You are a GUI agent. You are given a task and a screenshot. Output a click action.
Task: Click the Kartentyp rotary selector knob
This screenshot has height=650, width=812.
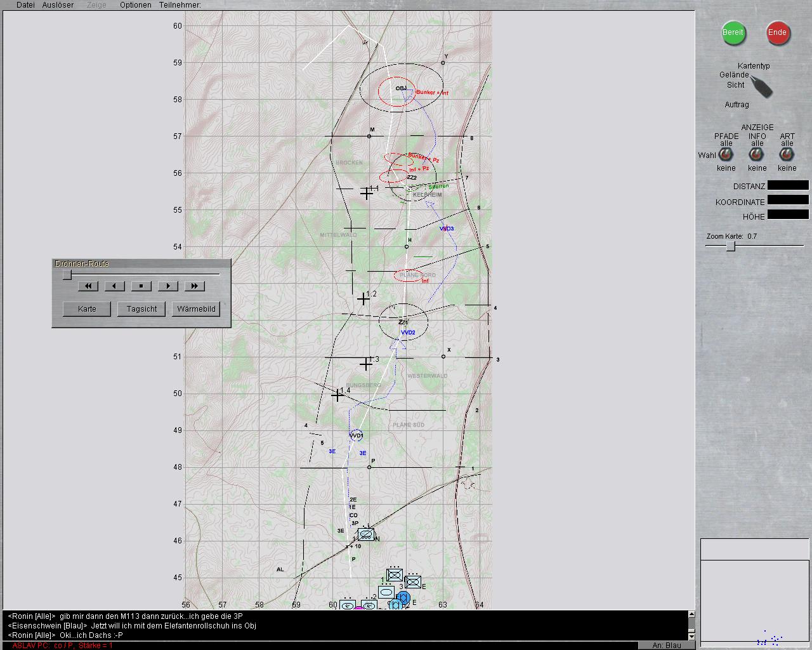[x=761, y=86]
